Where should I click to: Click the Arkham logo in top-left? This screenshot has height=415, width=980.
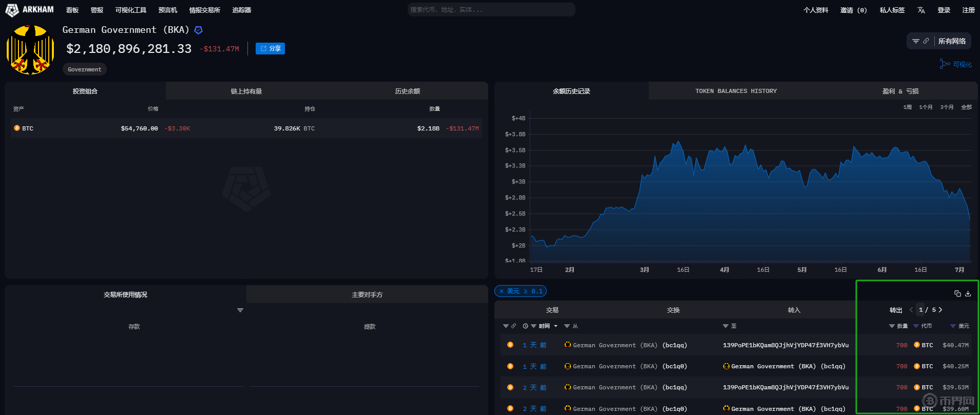point(29,10)
